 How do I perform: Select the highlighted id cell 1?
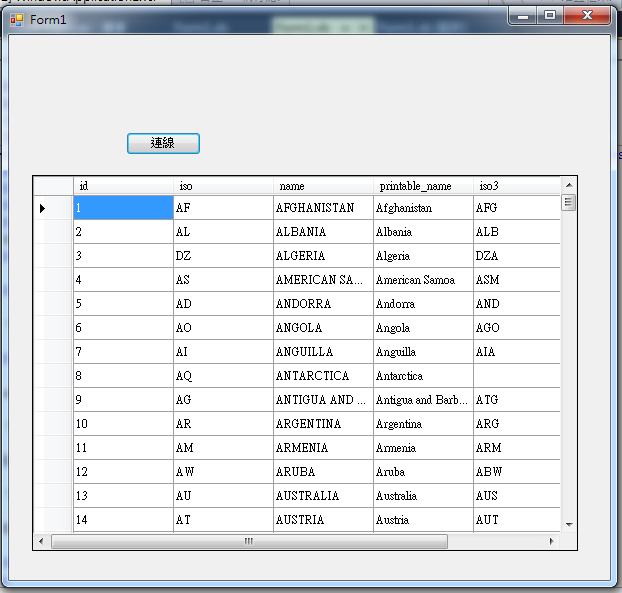[123, 207]
